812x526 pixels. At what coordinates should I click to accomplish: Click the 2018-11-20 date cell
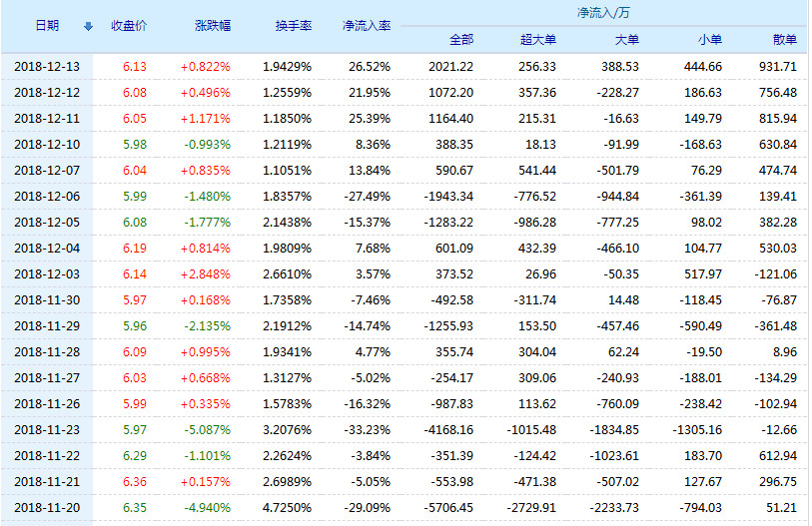tap(47, 508)
